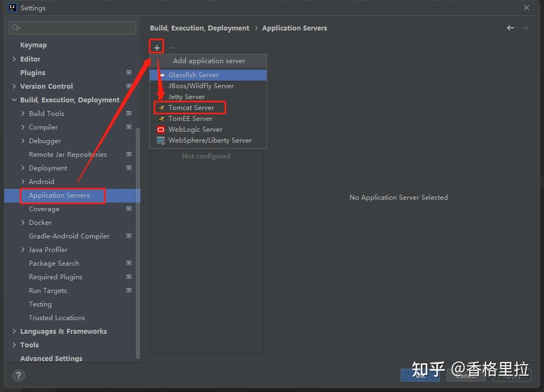The image size is (544, 392).
Task: Click the project-level icon beside Version Control
Action: tap(129, 86)
